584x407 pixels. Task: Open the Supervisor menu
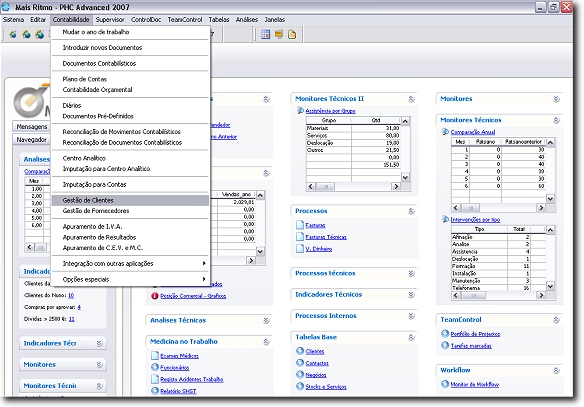(110, 19)
